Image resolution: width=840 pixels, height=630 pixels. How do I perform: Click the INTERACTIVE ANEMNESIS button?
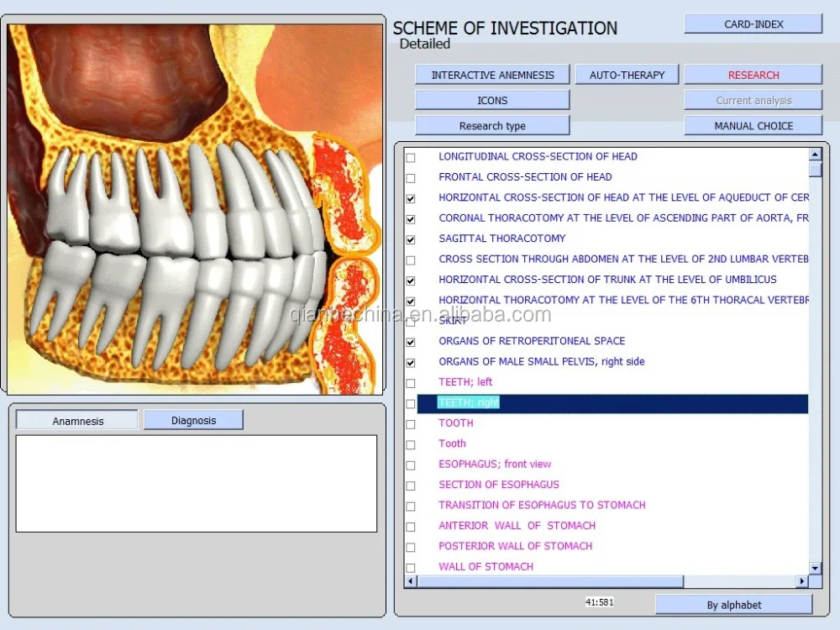point(492,75)
